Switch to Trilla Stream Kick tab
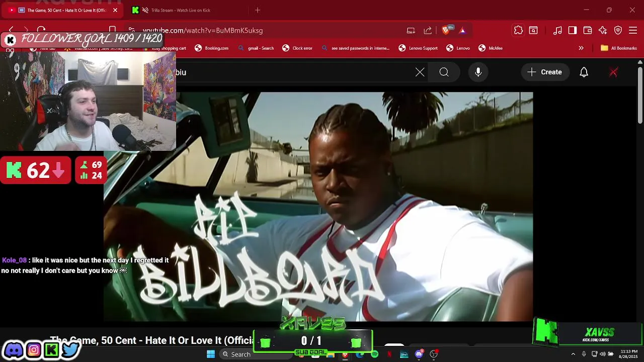Image resolution: width=644 pixels, height=362 pixels. [x=180, y=10]
